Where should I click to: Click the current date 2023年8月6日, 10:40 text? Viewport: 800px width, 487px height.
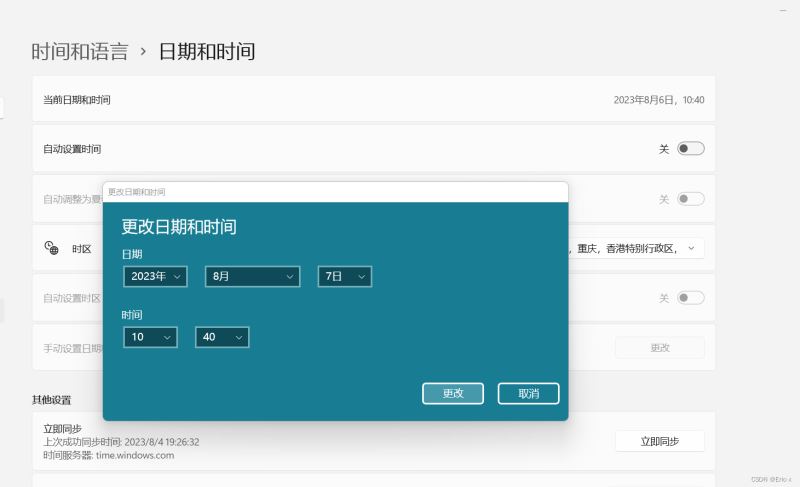coord(659,100)
